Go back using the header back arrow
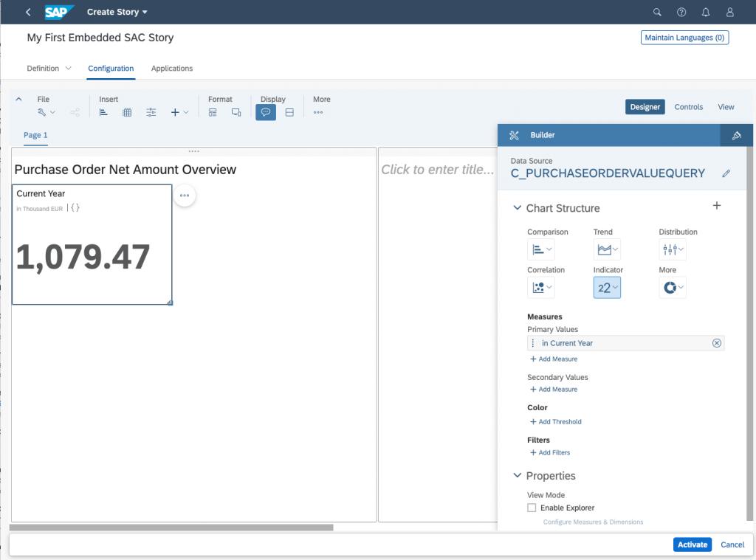This screenshot has width=756, height=560. coord(28,12)
